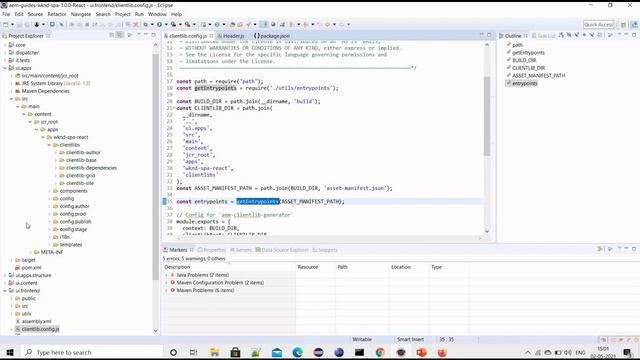Click the Search flashlight toolbar icon
640x360 pixels.
(x=248, y=24)
